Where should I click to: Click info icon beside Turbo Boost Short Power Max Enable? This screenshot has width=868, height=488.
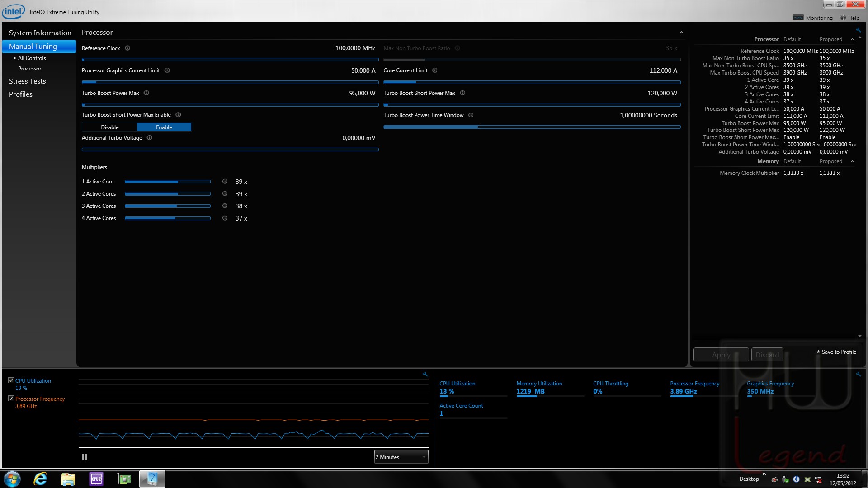point(178,115)
